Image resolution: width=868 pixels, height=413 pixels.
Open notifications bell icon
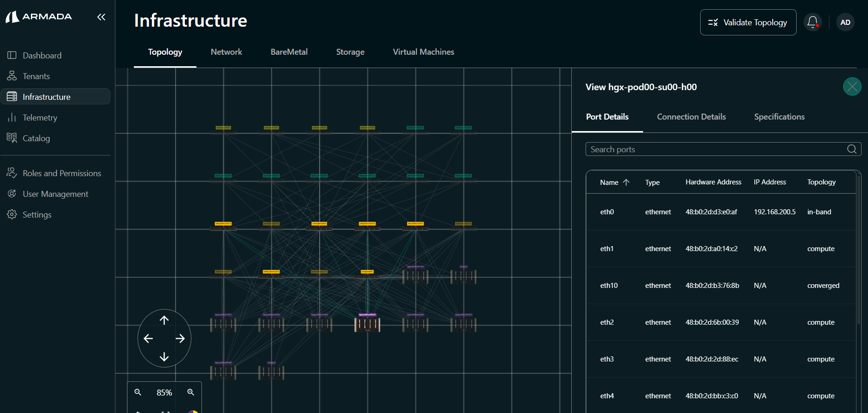click(x=812, y=22)
